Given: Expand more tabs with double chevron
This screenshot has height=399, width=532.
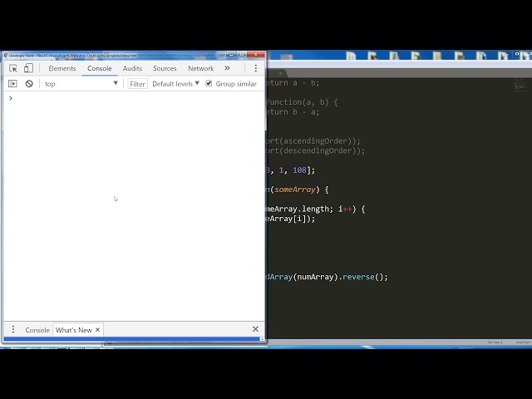Looking at the screenshot, I should [227, 68].
